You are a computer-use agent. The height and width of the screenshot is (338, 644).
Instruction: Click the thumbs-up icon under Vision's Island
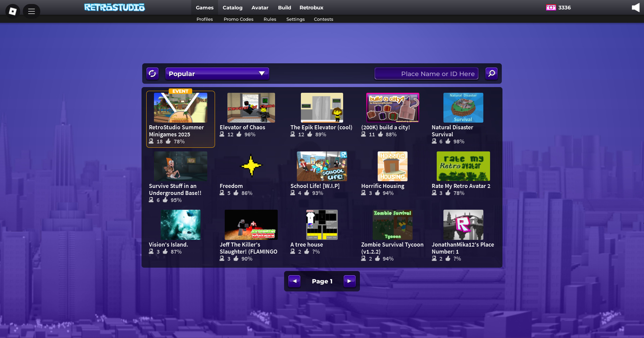165,252
